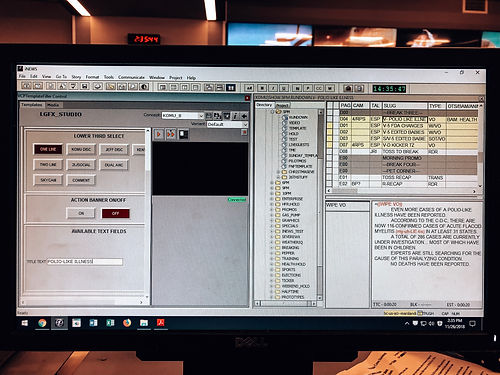Turn Action Banner ON
The width and height of the screenshot is (500, 375).
tap(81, 213)
